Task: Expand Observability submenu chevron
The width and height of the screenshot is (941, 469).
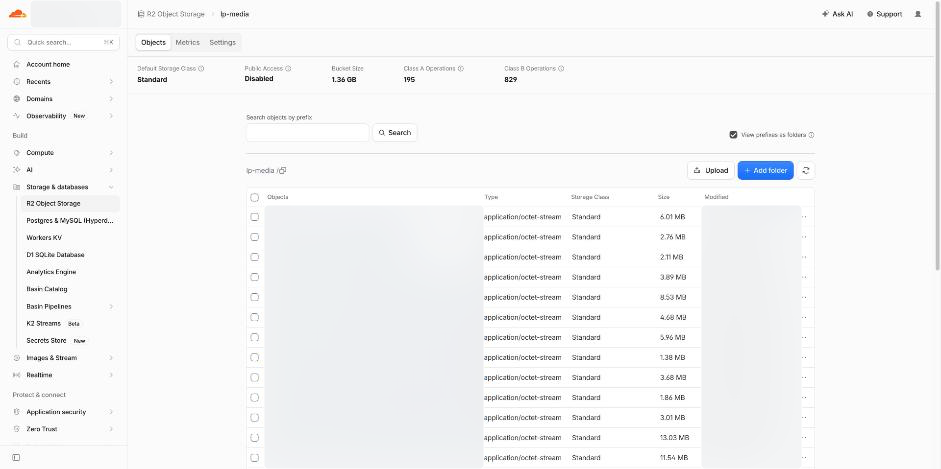Action: click(x=111, y=116)
